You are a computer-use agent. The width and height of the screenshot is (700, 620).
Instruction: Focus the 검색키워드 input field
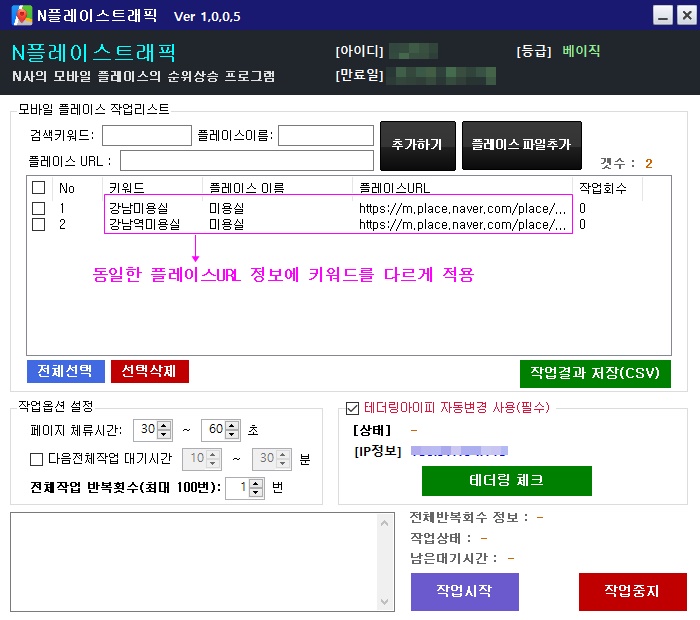pyautogui.click(x=147, y=135)
